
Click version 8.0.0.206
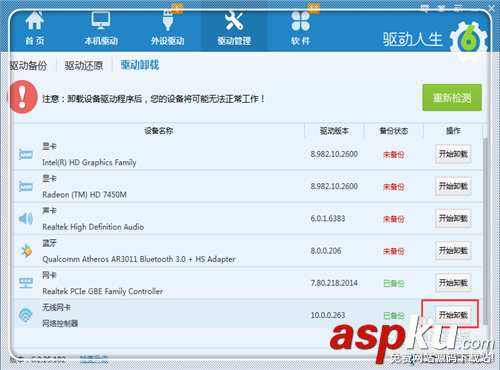click(x=326, y=251)
